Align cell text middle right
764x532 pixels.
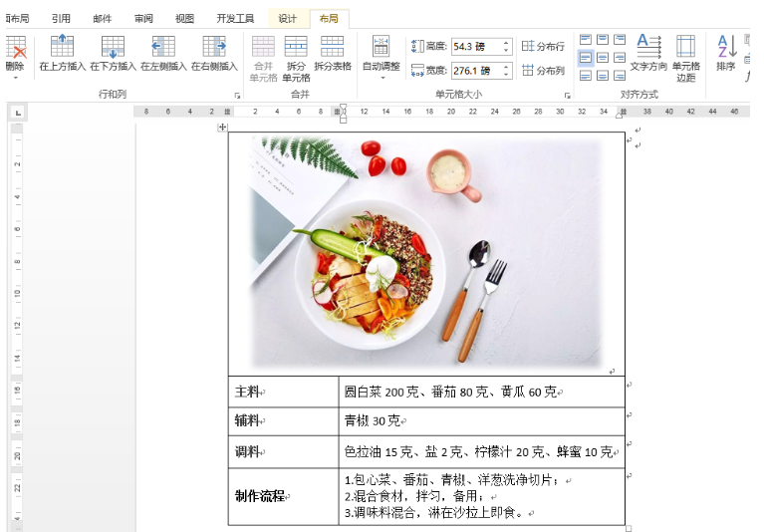coord(620,58)
